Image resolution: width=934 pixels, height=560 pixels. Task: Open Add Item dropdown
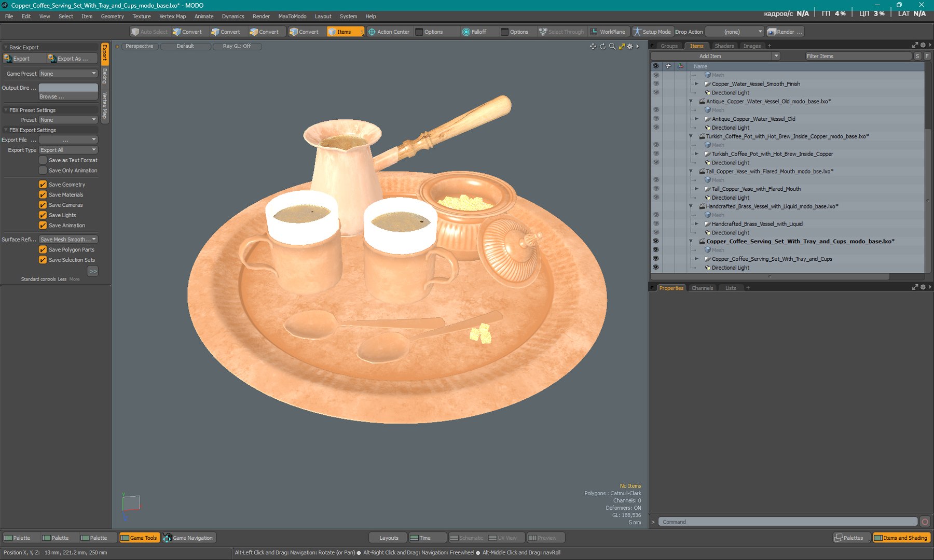pyautogui.click(x=715, y=56)
